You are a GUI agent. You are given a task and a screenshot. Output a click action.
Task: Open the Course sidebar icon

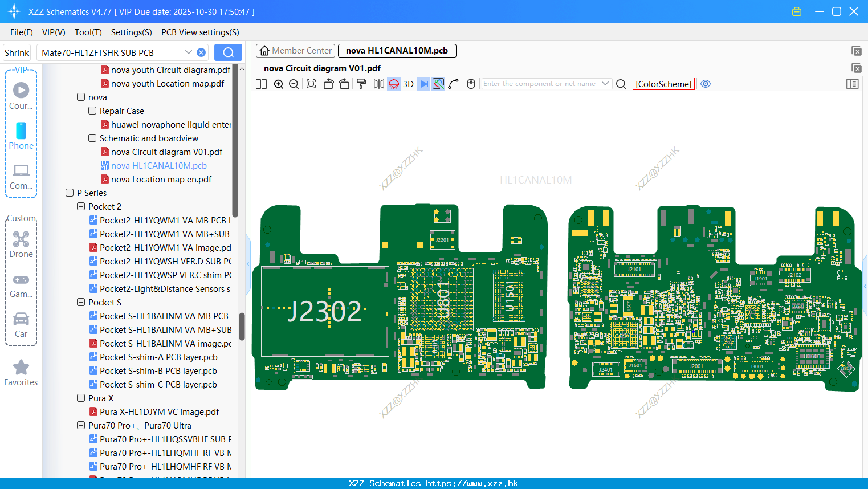[21, 96]
